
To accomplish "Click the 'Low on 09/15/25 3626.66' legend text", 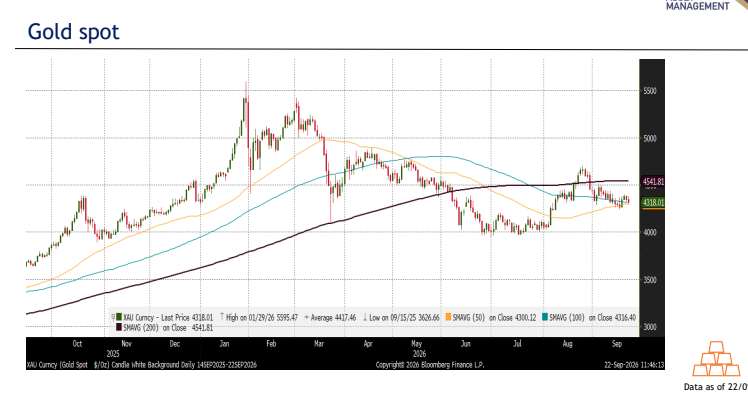I will pyautogui.click(x=404, y=317).
